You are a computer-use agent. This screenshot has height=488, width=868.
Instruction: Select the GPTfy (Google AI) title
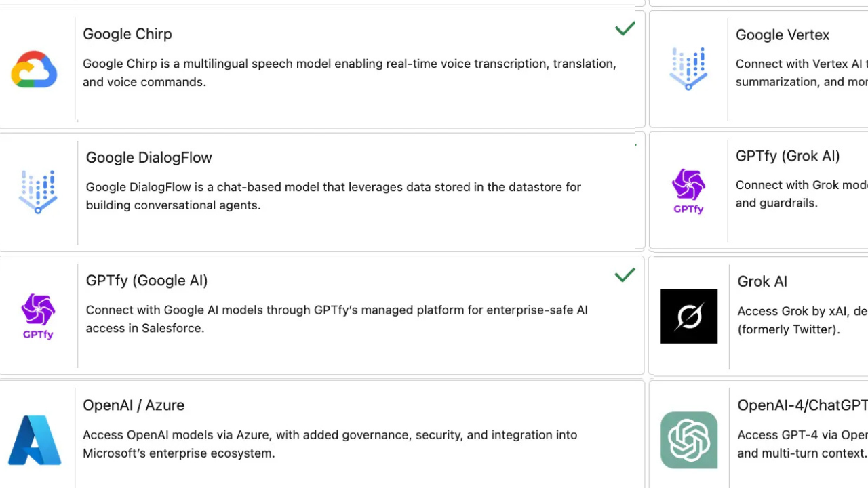pyautogui.click(x=147, y=281)
